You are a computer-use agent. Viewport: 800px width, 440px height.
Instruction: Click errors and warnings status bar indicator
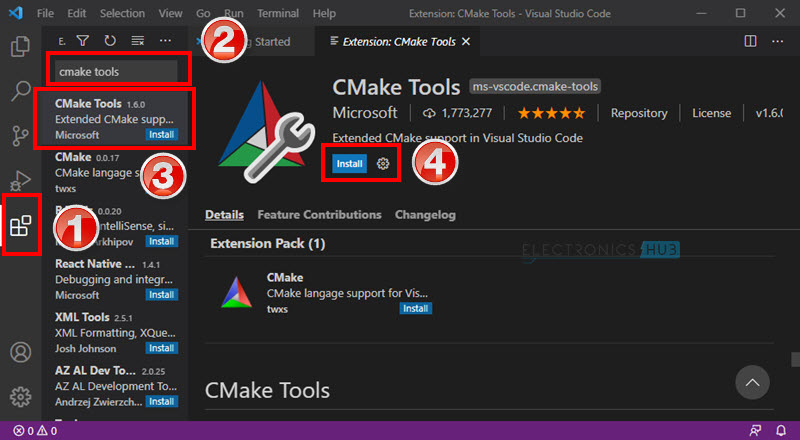pyautogui.click(x=35, y=431)
